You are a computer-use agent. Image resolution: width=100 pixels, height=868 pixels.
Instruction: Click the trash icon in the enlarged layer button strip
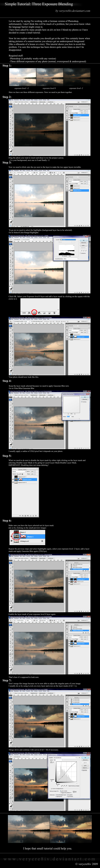click(x=54, y=313)
